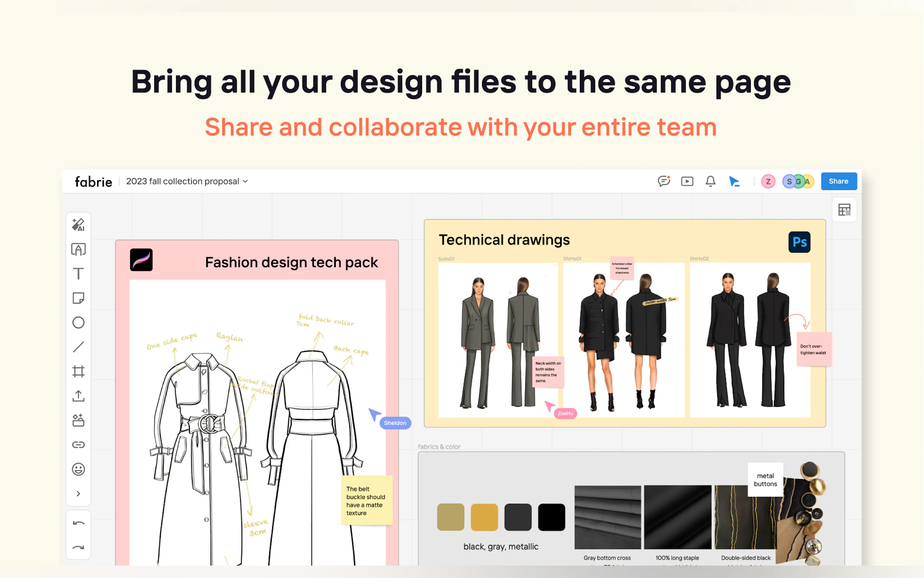The image size is (924, 578).
Task: Click the 'Don't over-tighten waist' sticky note
Action: (814, 349)
